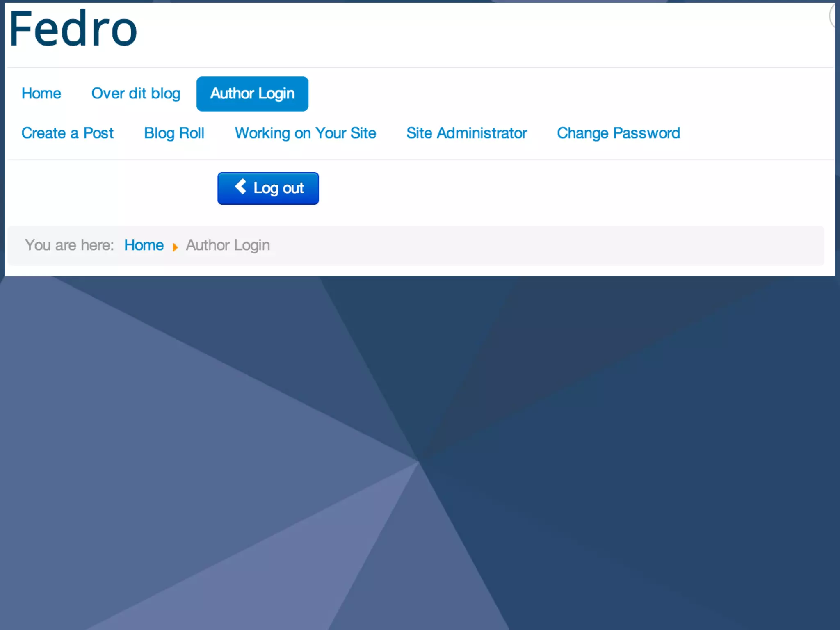
Task: Select the highlighted Author Login tab
Action: pyautogui.click(x=252, y=94)
